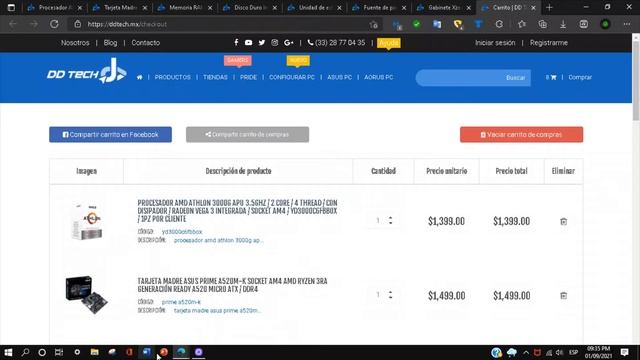Open the notification center icon
The image size is (640, 360).
[624, 352]
